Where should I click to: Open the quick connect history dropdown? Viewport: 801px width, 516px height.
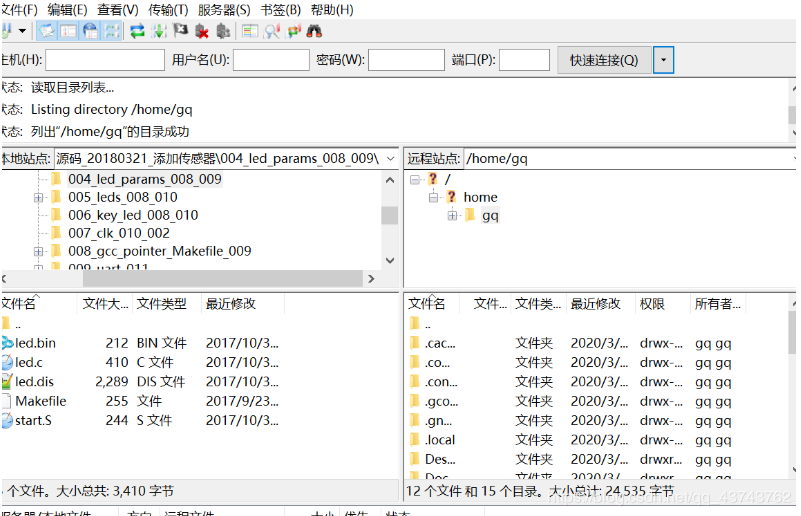[663, 60]
